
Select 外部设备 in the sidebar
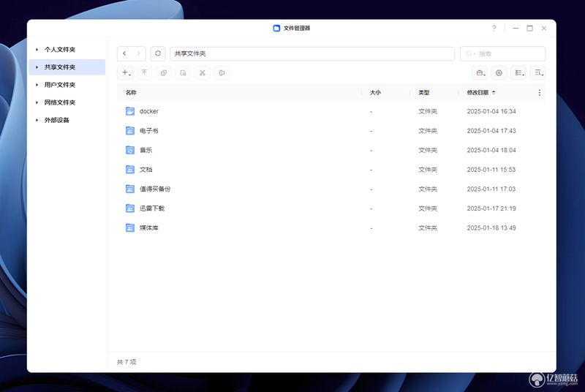57,120
